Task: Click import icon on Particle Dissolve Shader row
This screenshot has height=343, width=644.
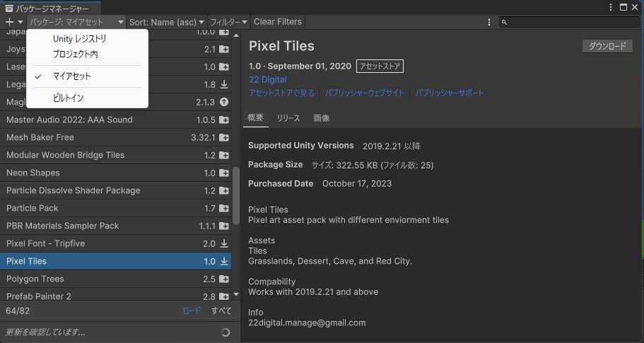Action: [224, 191]
